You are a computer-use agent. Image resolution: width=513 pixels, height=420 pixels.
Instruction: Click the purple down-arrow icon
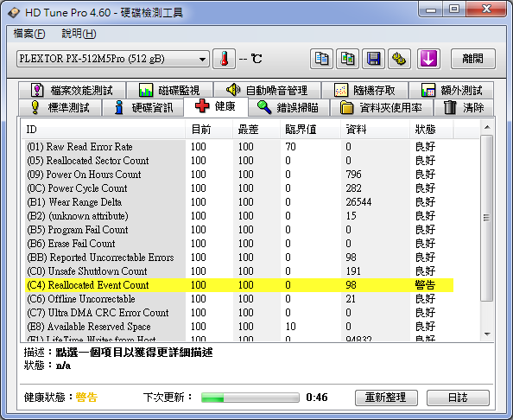(x=428, y=59)
